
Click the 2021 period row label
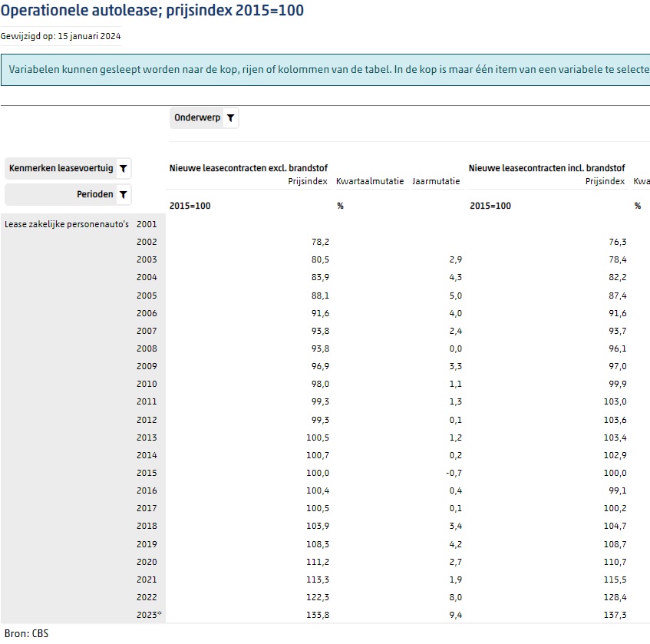(147, 580)
